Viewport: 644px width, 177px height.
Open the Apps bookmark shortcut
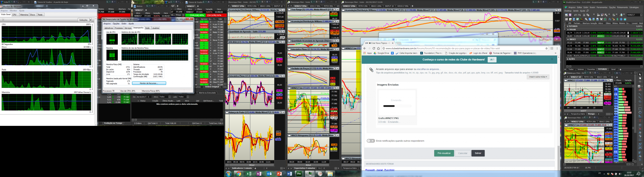[x=367, y=53]
